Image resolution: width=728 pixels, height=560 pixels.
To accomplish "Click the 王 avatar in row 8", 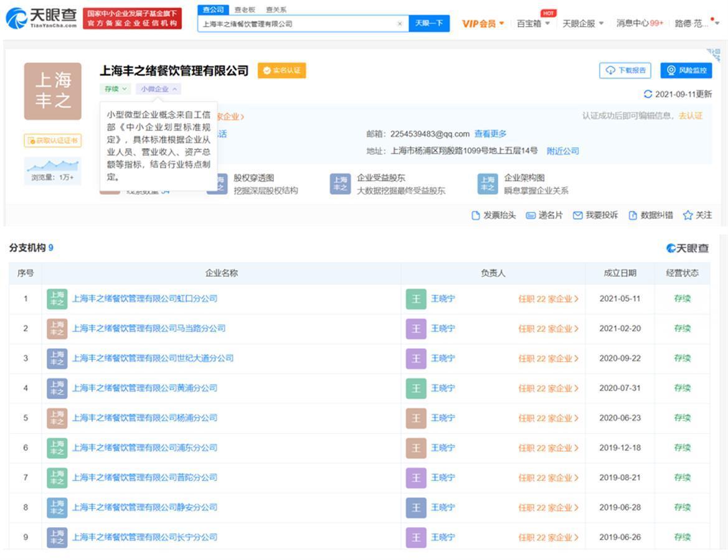I will pos(416,508).
